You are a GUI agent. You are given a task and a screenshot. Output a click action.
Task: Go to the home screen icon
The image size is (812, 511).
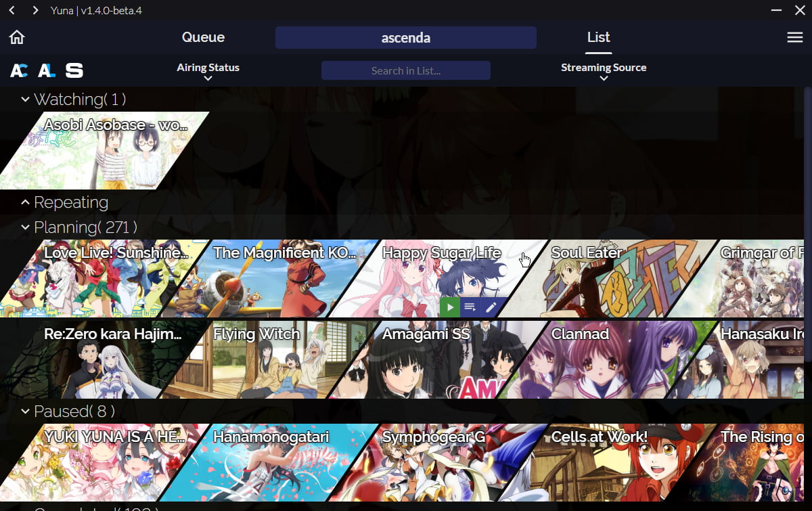coord(17,37)
